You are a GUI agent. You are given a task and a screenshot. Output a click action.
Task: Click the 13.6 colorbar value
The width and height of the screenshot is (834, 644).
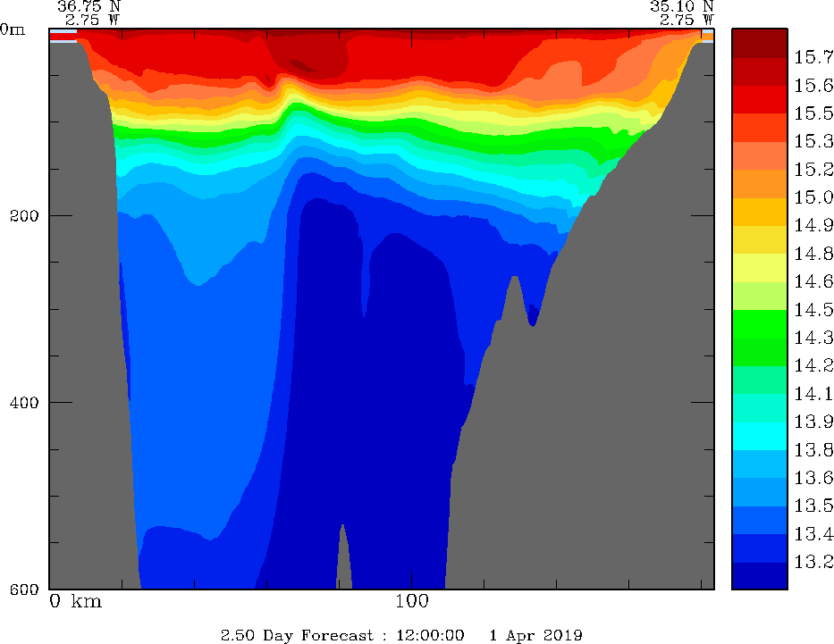(813, 478)
